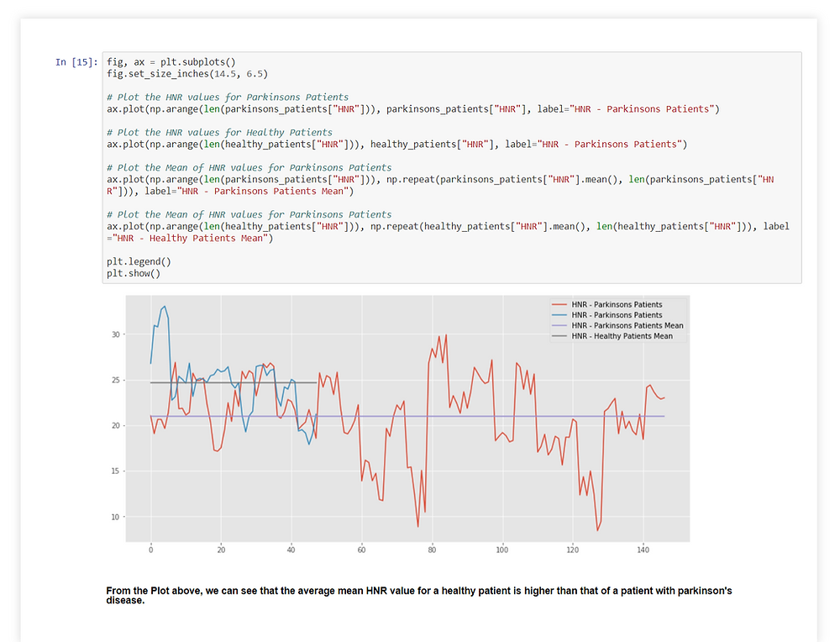Click the x-axis tick label 40
Image resolution: width=840 pixels, height=642 pixels.
click(x=291, y=550)
